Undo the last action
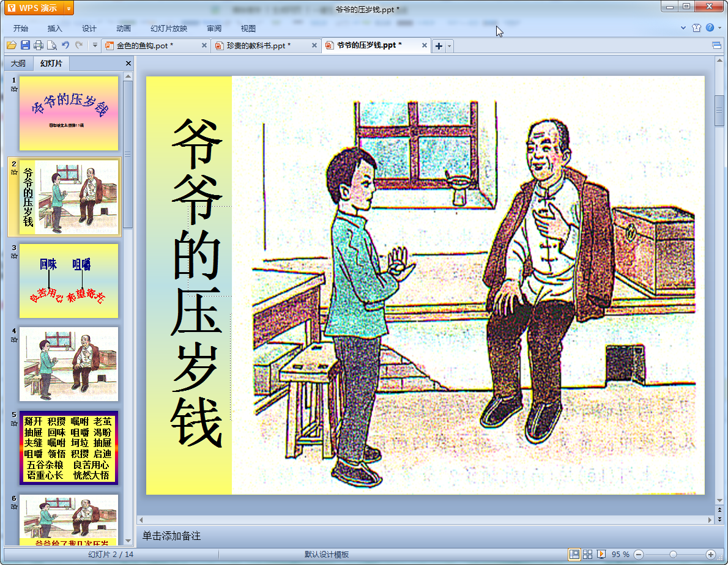This screenshot has width=728, height=565. pos(65,45)
